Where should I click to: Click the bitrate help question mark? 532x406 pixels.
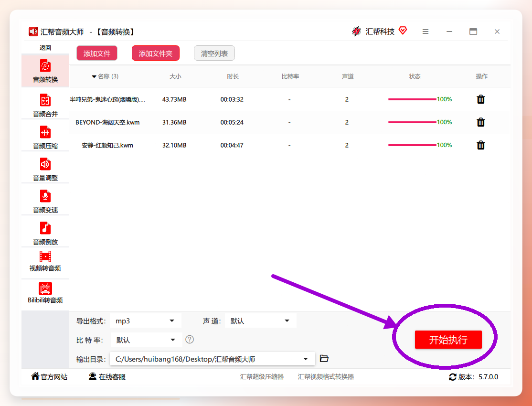[x=190, y=340]
